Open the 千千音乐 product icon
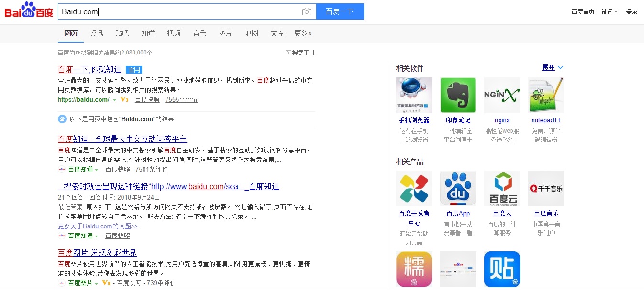Viewport: 644px width, 290px height. point(546,188)
